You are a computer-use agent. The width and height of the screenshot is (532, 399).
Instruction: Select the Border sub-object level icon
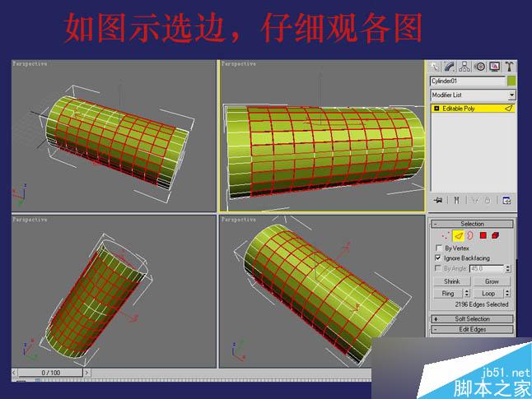[x=470, y=235]
